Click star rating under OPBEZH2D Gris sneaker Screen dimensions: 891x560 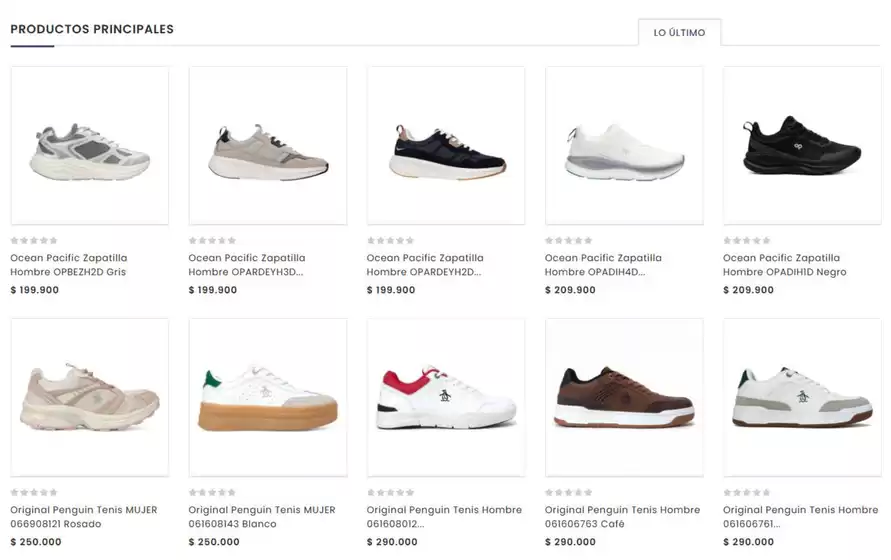tap(34, 240)
